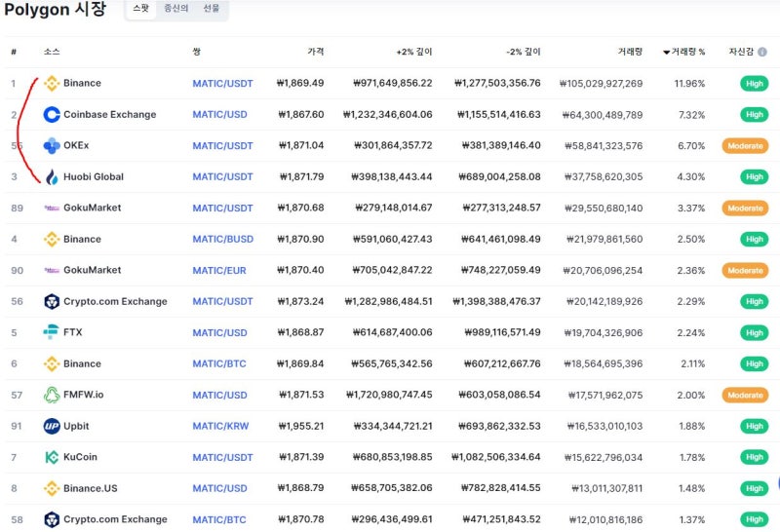The width and height of the screenshot is (780, 532).
Task: Click the Coinbase Exchange logo icon
Action: pyautogui.click(x=52, y=114)
